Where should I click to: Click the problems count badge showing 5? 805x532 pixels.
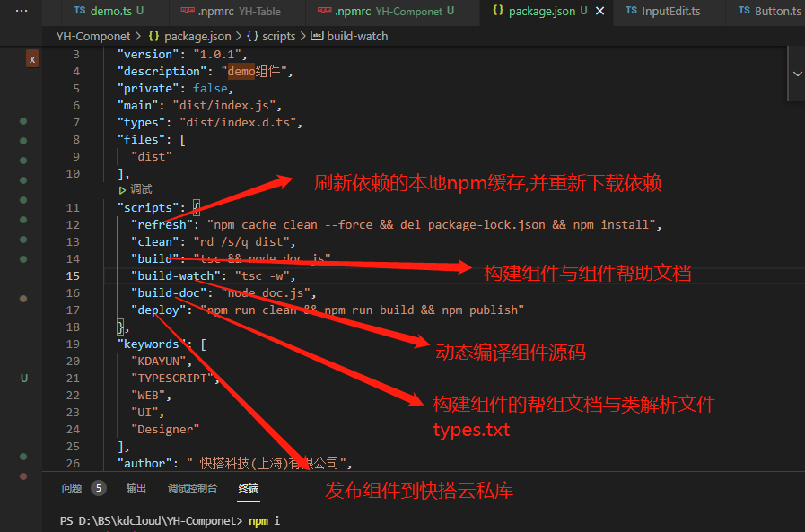[x=99, y=488]
